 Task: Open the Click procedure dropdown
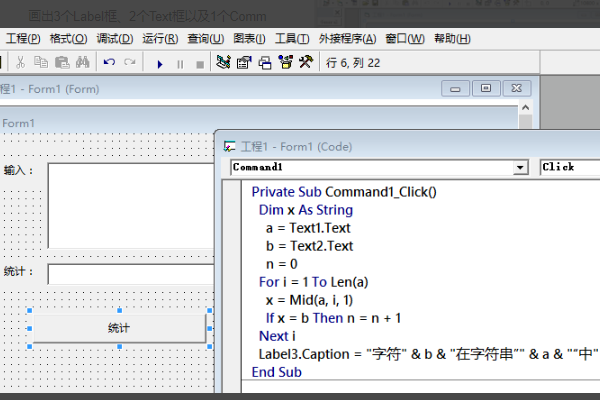[x=570, y=168]
